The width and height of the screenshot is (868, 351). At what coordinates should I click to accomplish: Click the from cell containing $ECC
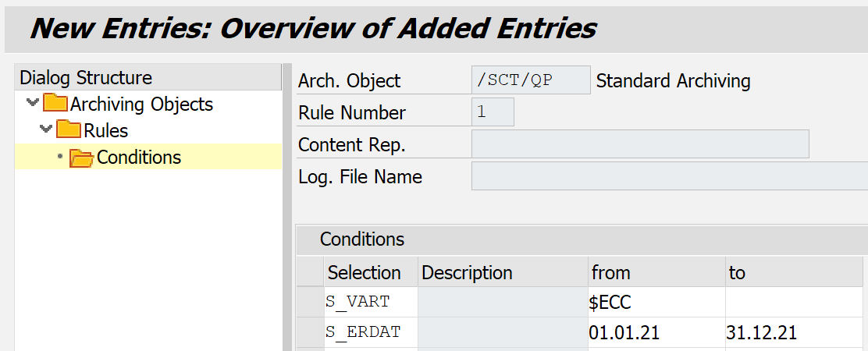(656, 302)
